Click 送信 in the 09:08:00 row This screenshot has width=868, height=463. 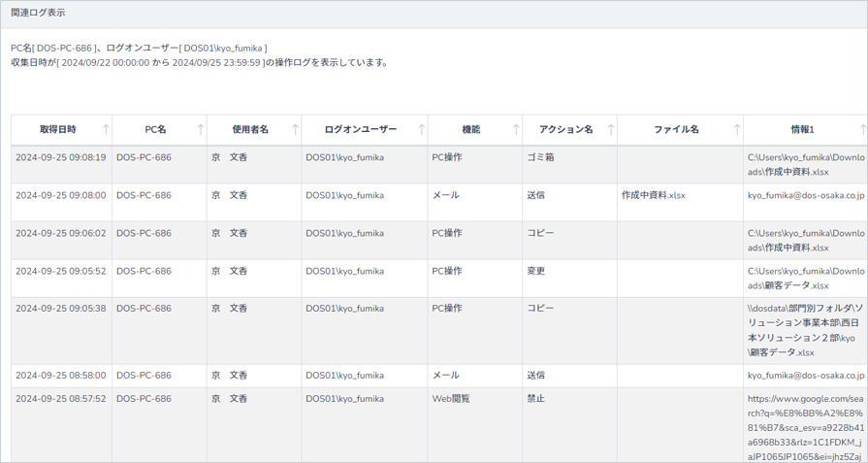(536, 195)
